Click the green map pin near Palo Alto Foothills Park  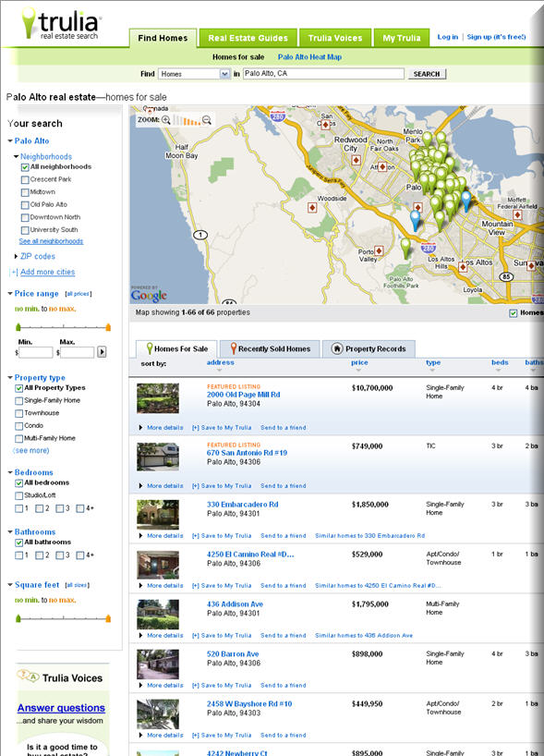click(x=406, y=248)
